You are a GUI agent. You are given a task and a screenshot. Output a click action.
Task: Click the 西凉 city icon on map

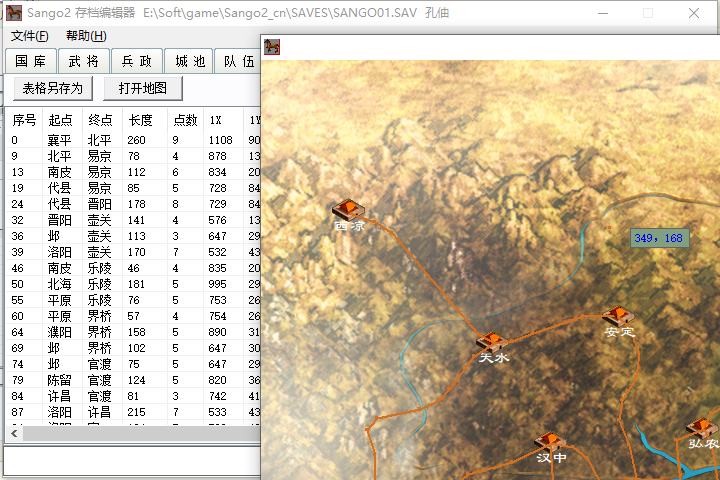click(348, 209)
